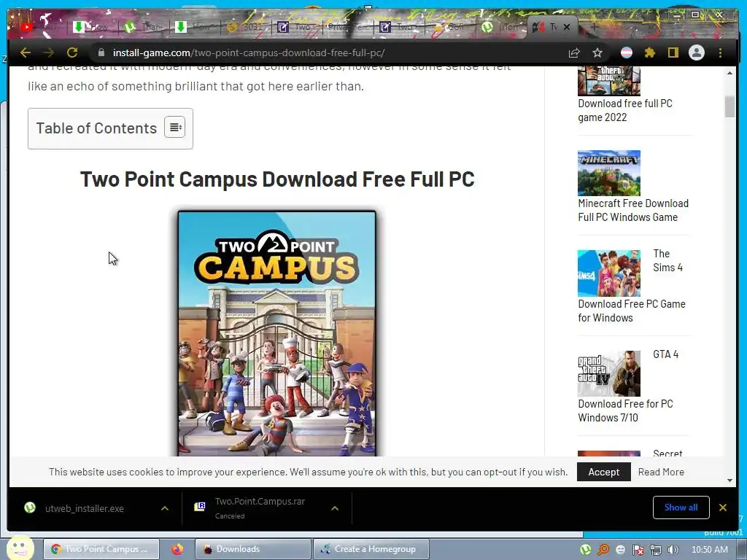The width and height of the screenshot is (747, 560).
Task: Open a new browser tab
Action: (594, 27)
